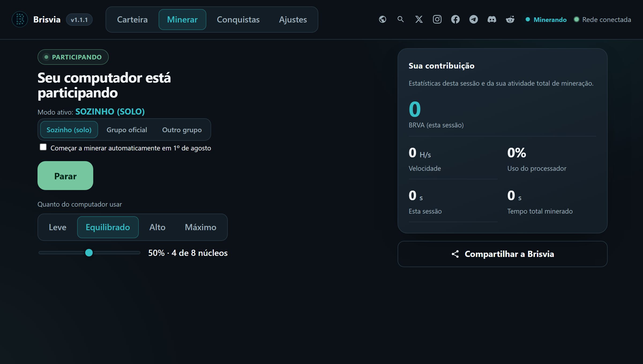This screenshot has height=364, width=643.
Task: Click the 'Velocidade' stat label
Action: pyautogui.click(x=425, y=168)
